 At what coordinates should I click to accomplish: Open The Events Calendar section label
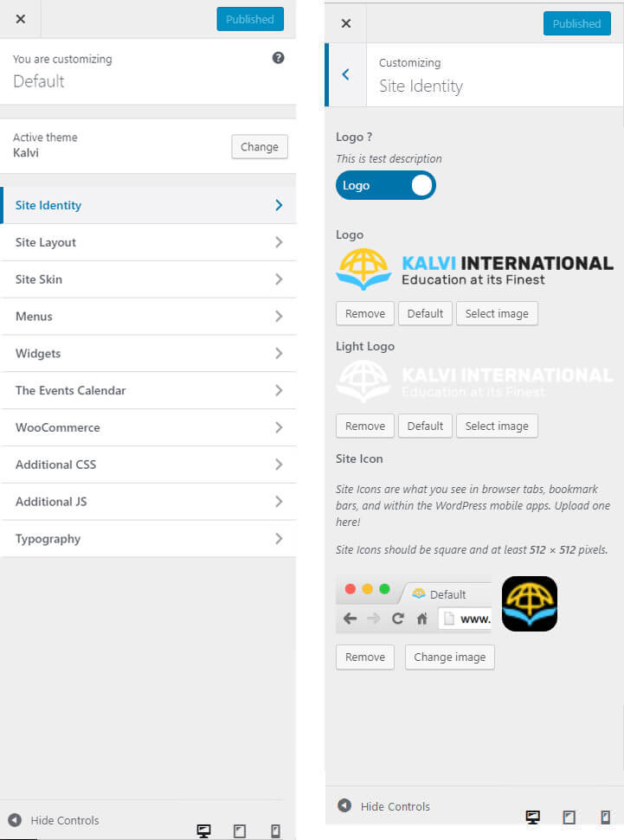point(71,390)
